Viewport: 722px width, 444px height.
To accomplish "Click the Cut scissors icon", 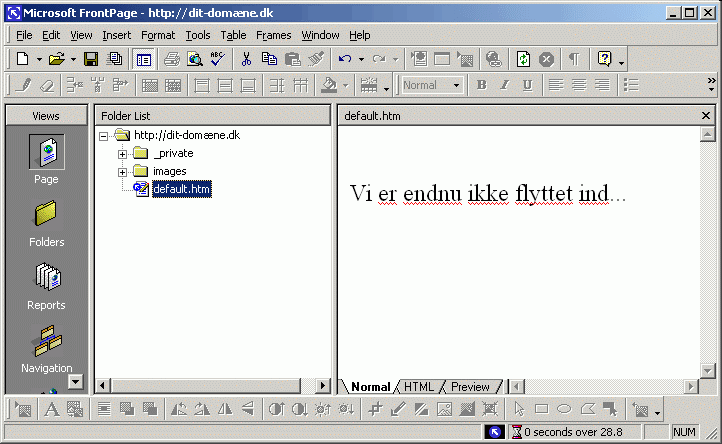I will [246, 59].
